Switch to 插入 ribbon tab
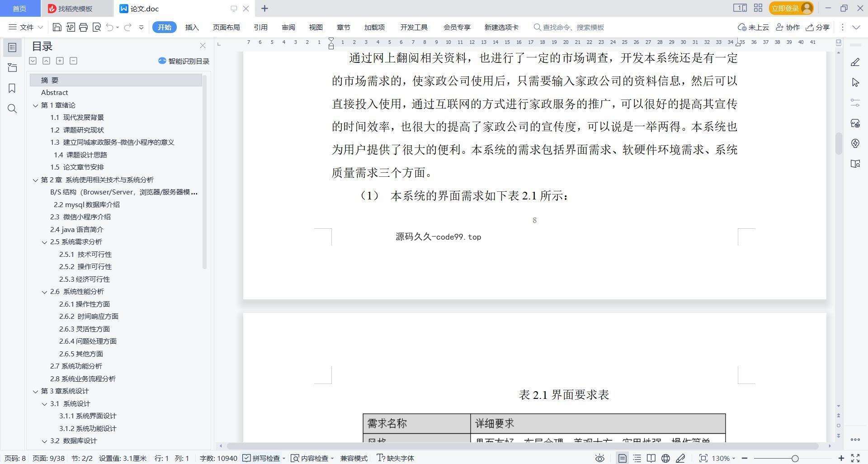The image size is (868, 464). (x=192, y=27)
